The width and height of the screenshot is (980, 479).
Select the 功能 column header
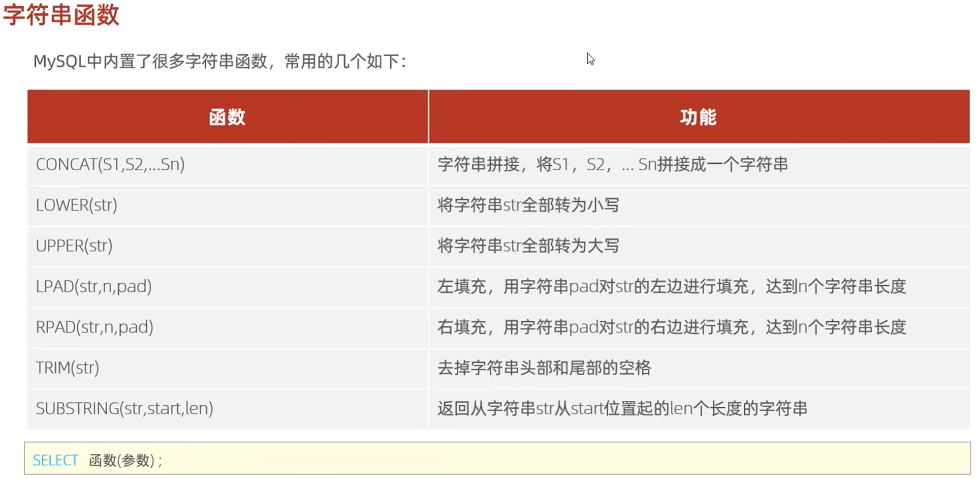[x=698, y=117]
